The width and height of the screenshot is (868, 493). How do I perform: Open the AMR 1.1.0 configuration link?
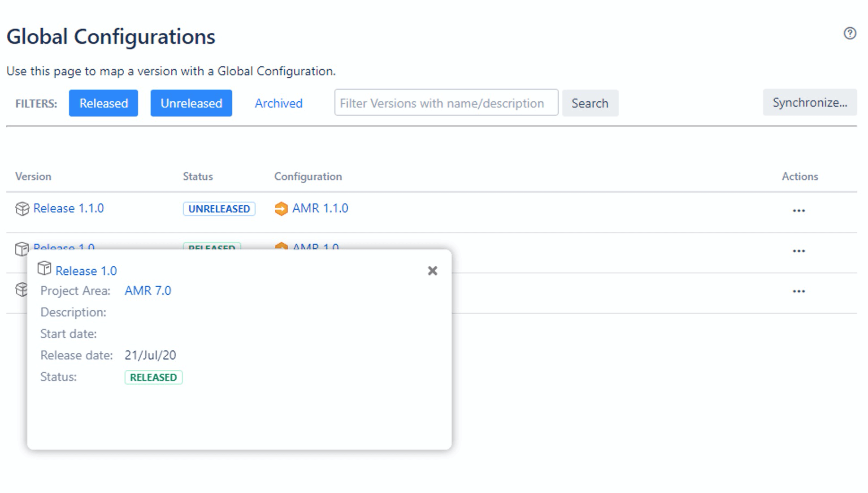coord(320,208)
